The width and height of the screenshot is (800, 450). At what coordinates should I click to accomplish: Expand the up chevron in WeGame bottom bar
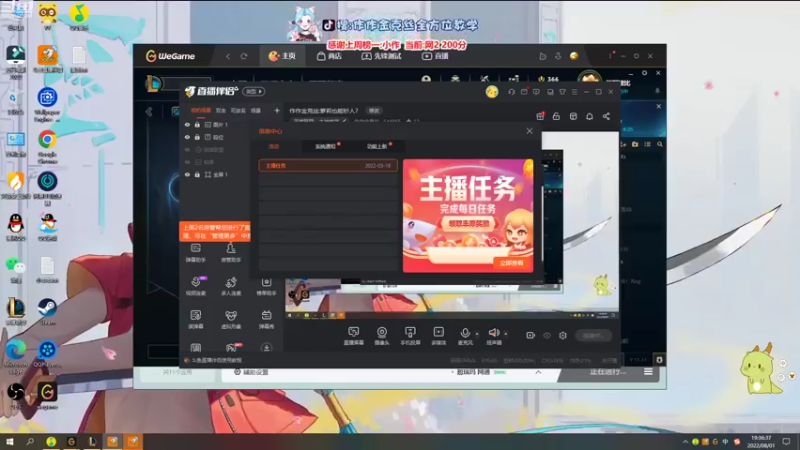538,372
